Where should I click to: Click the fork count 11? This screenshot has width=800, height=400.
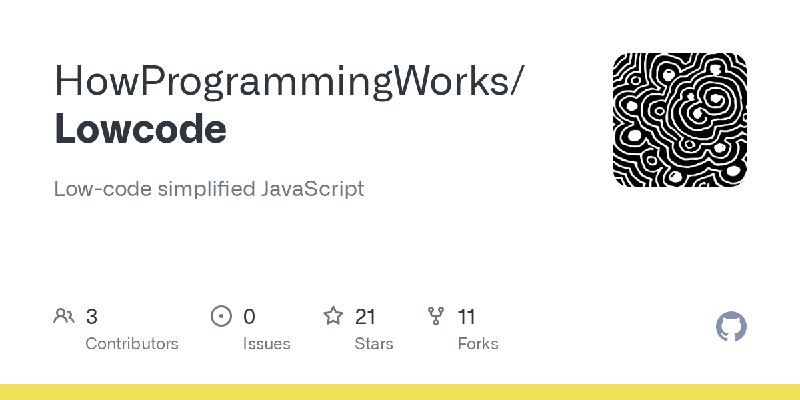466,317
